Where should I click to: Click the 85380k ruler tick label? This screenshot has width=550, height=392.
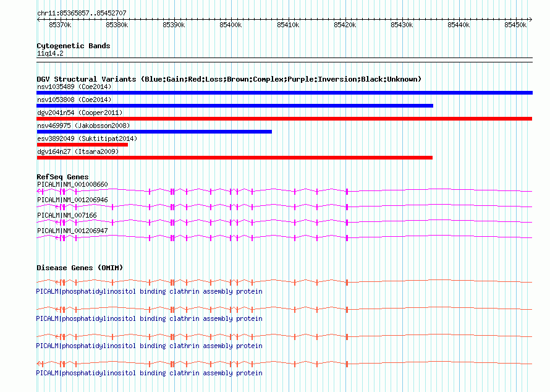point(117,25)
